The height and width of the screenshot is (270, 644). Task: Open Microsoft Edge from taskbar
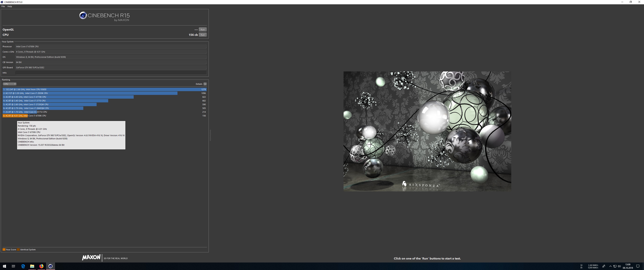23,266
